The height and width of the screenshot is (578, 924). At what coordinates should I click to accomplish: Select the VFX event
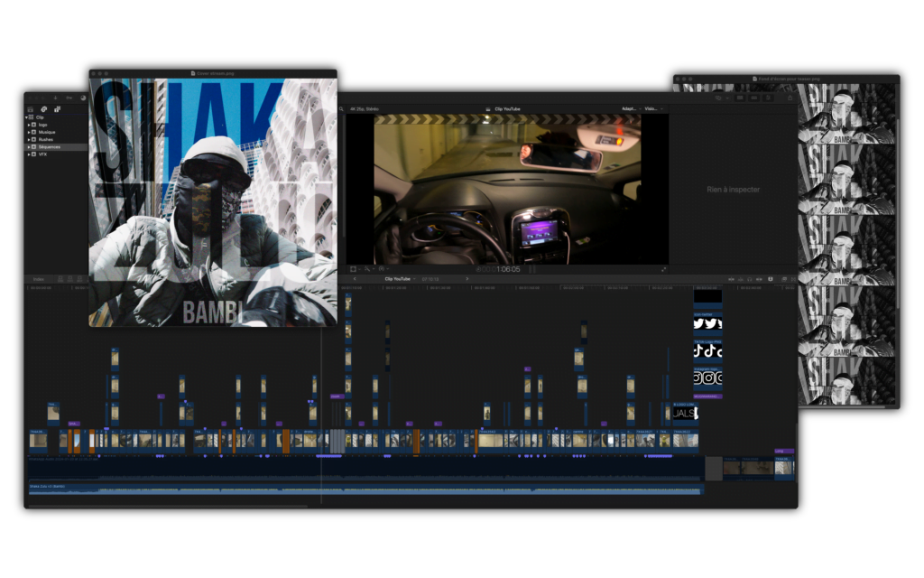click(42, 154)
